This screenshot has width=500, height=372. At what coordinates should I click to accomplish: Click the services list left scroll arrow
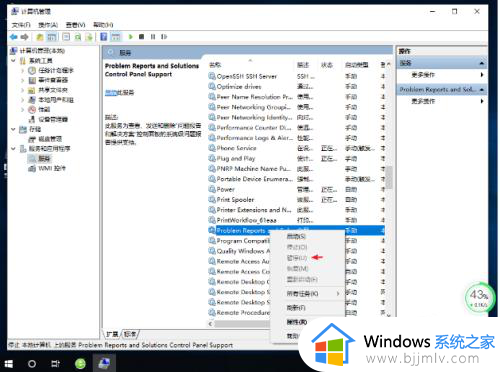pyautogui.click(x=210, y=323)
